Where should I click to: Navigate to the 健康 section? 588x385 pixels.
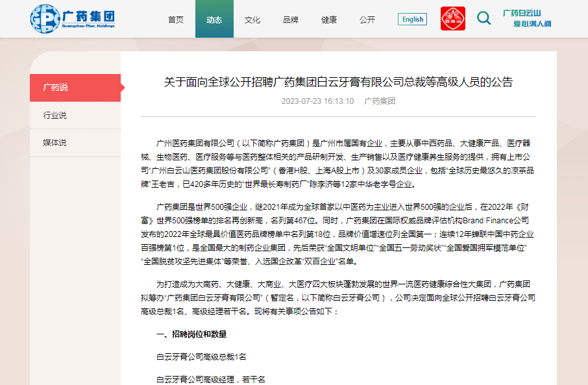[x=329, y=19]
